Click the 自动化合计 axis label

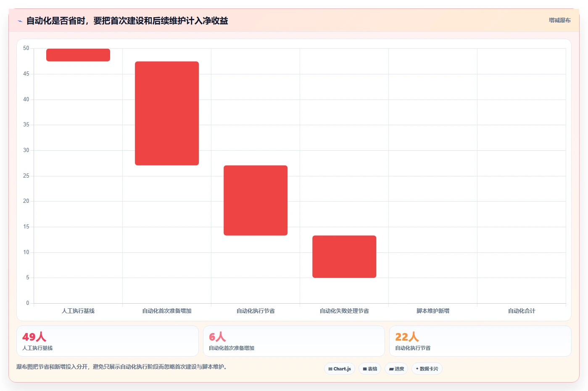point(522,311)
